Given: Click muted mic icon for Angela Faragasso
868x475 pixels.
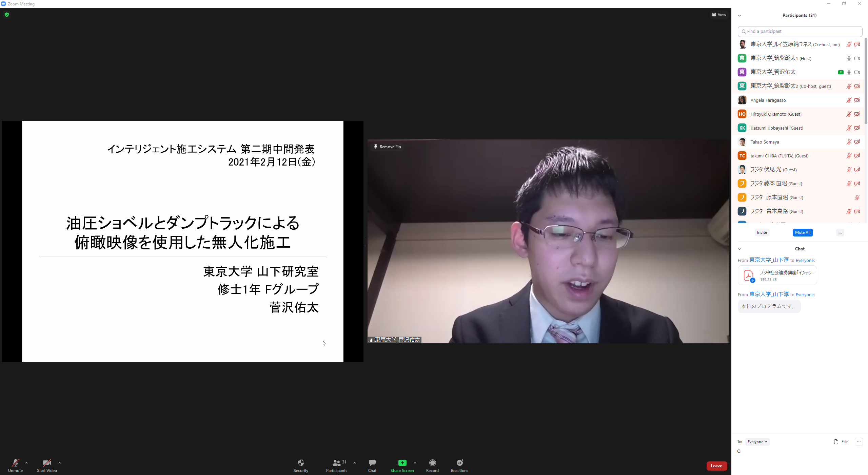Looking at the screenshot, I should coord(849,100).
